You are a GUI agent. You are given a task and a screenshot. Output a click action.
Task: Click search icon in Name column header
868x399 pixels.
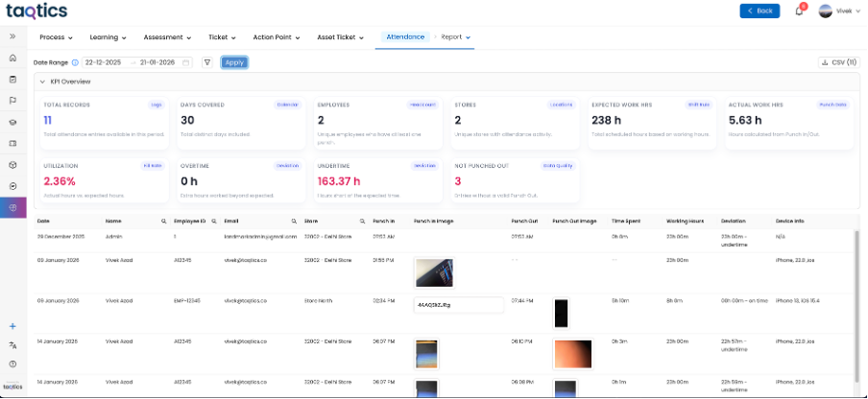tap(164, 221)
